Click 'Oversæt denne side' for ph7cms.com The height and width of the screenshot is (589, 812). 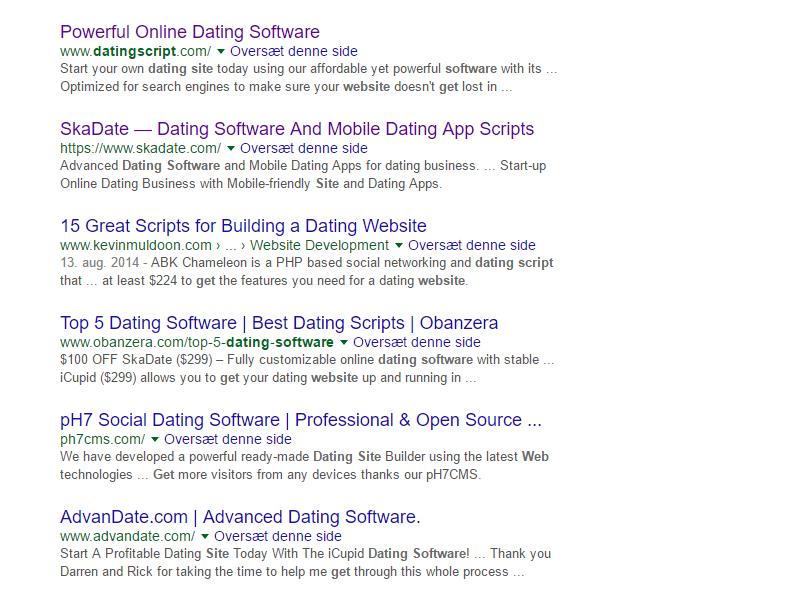tap(228, 439)
